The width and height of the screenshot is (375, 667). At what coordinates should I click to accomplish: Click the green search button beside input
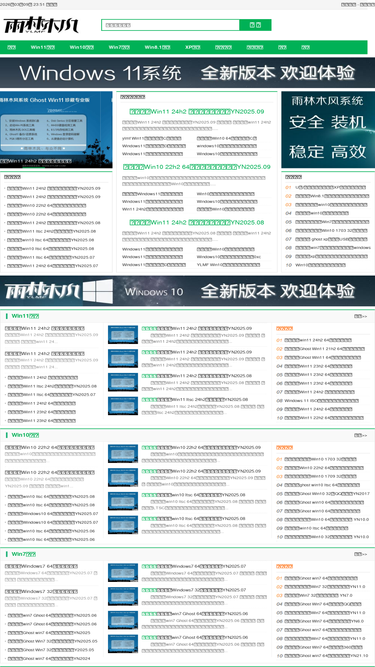point(255,25)
